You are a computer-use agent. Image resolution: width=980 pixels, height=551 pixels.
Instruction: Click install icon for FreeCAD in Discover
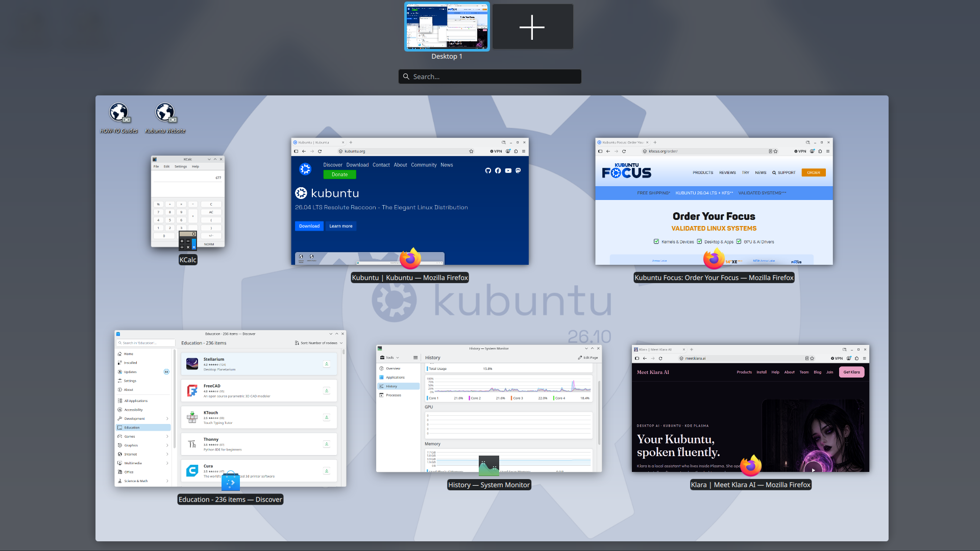327,391
